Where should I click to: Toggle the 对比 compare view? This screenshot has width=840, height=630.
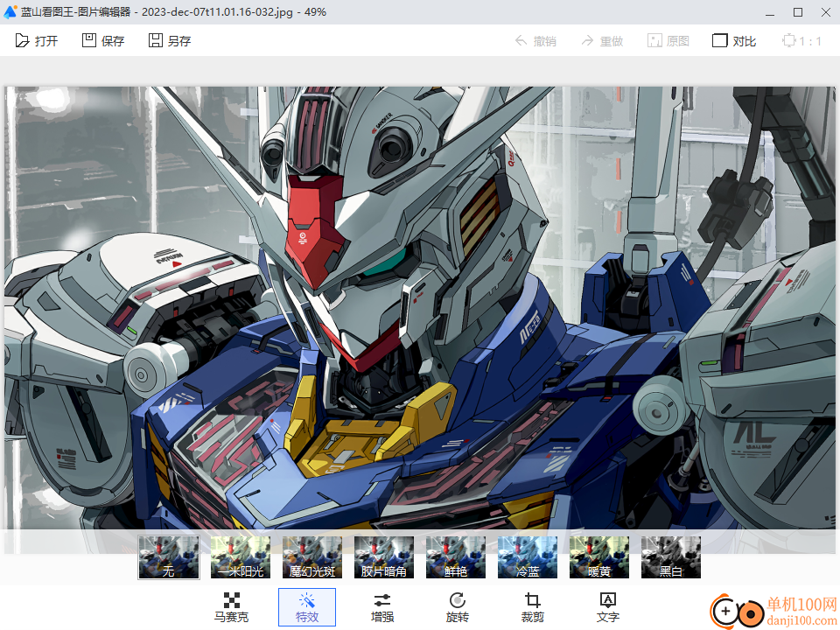[734, 41]
